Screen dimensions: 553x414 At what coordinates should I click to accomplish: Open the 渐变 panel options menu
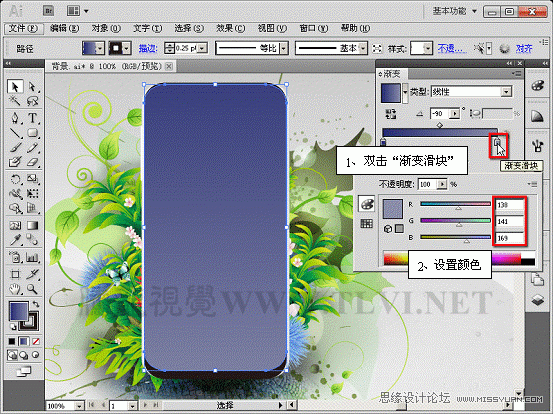click(x=517, y=73)
